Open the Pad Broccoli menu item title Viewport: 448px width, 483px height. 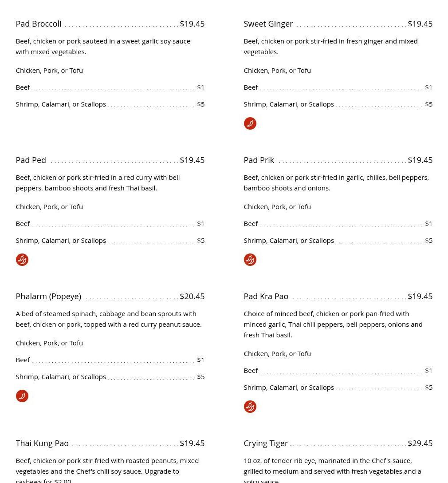click(x=39, y=24)
